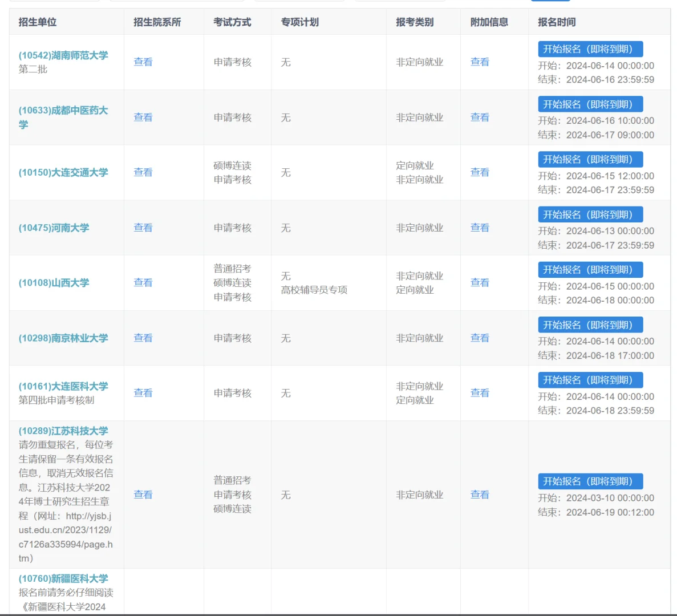Click the end time 2024-06-18 00:00:00
677x616 pixels.
click(610, 300)
